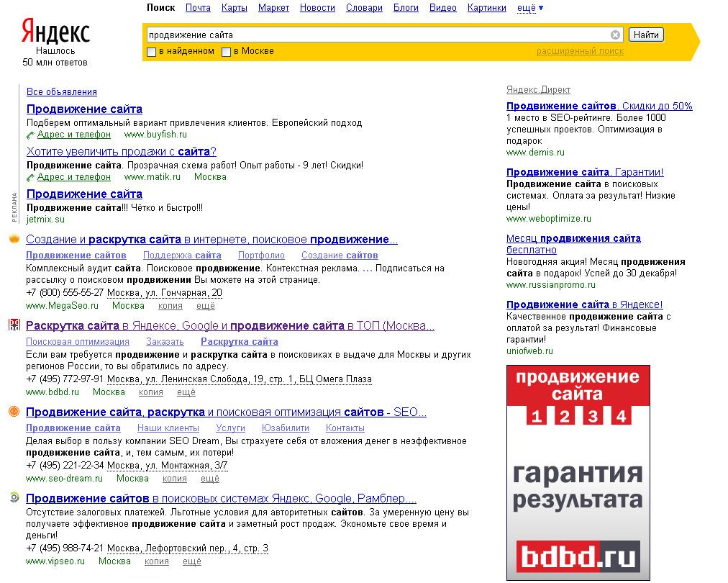The width and height of the screenshot is (728, 583).
Task: Enable the 'в Москве' checkbox
Action: (x=226, y=52)
